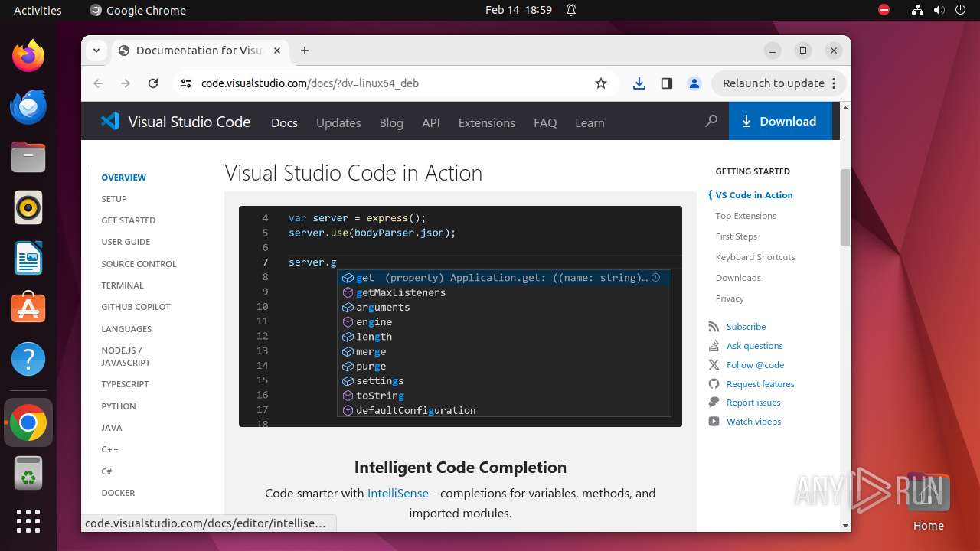
Task: Select Setup in left sidebar
Action: coord(114,199)
